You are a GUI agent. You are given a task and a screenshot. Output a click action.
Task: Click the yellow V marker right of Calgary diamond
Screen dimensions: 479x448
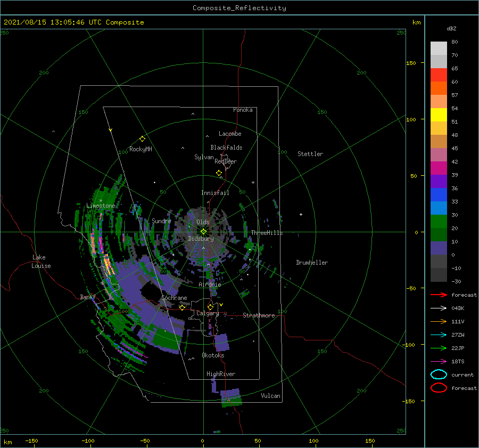(x=221, y=305)
